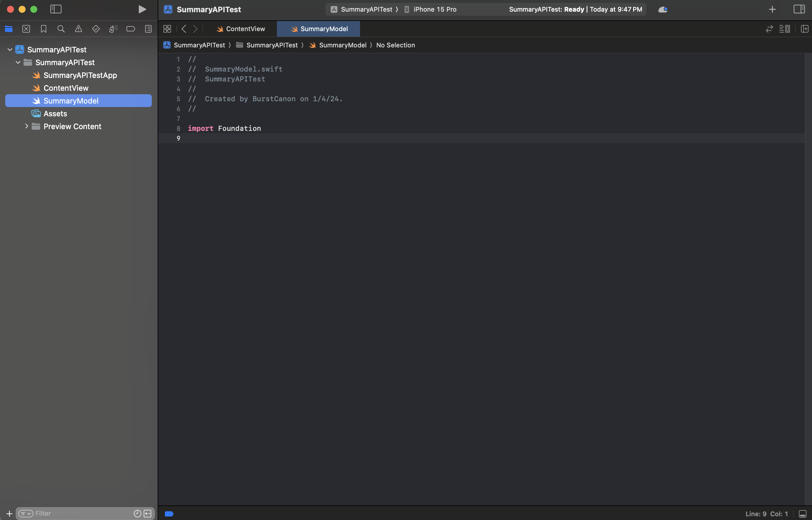Add an editor on the right

804,29
